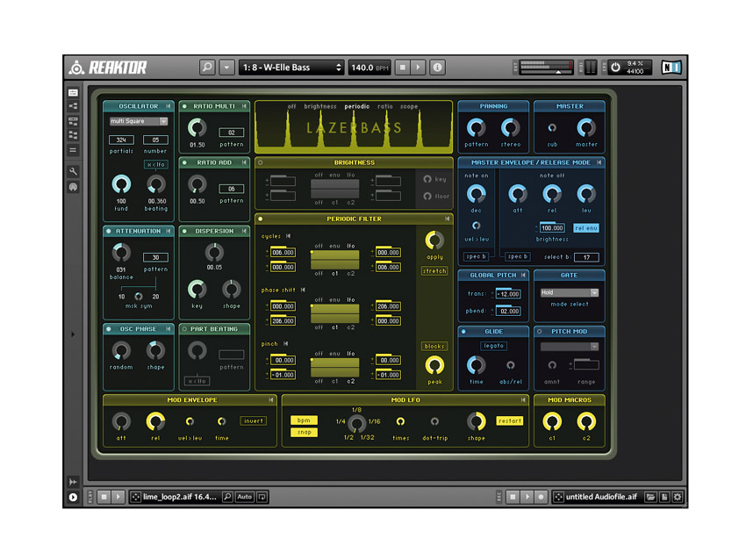The height and width of the screenshot is (560, 746).
Task: Select the 'off' display tab
Action: 291,106
